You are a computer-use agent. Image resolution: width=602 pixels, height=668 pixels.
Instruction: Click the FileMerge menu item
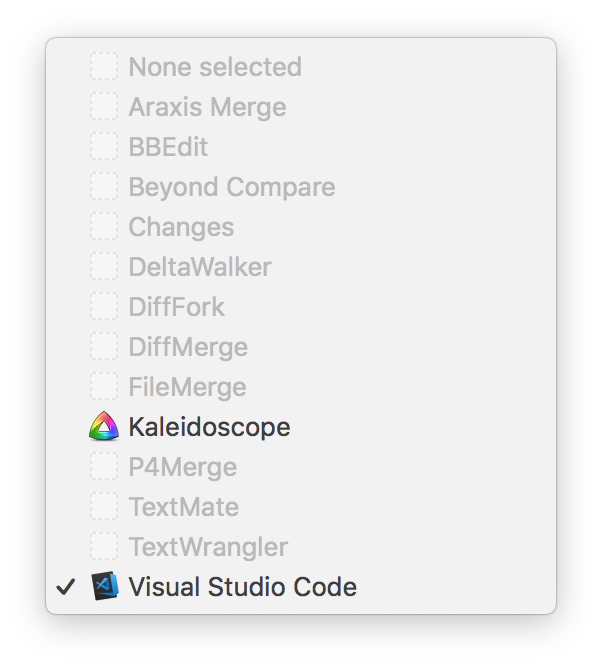[301, 386]
